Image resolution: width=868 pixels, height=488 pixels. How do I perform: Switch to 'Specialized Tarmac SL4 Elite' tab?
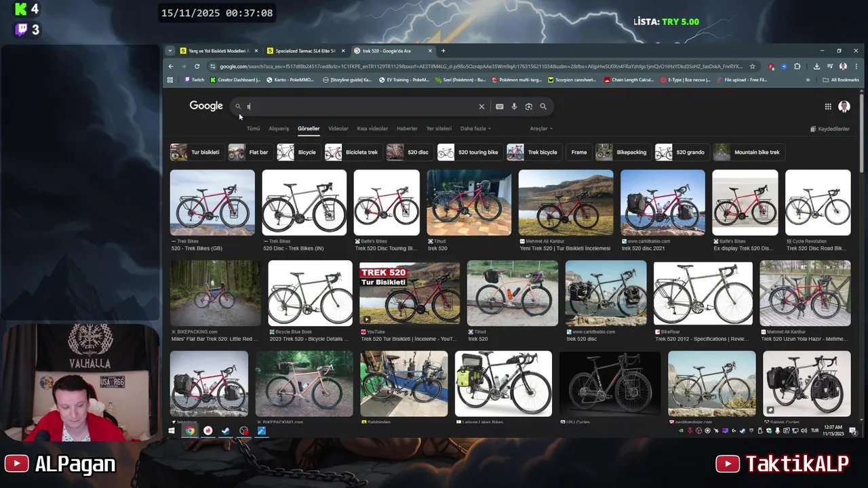click(x=306, y=51)
